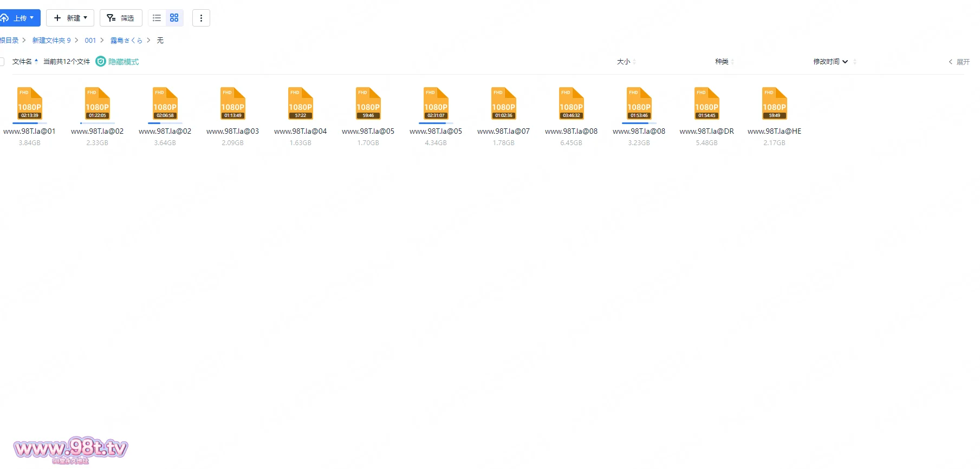The height and width of the screenshot is (469, 980).
Task: Switch to list view layout
Action: (157, 18)
